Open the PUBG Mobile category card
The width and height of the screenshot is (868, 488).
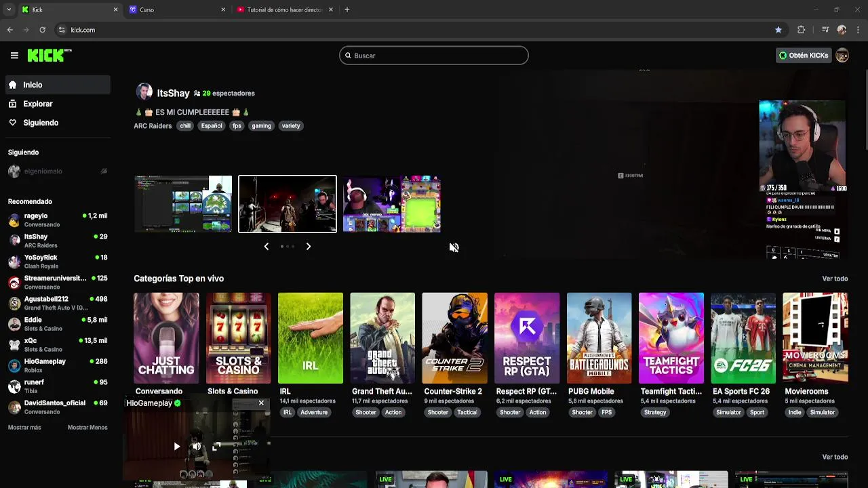click(599, 338)
